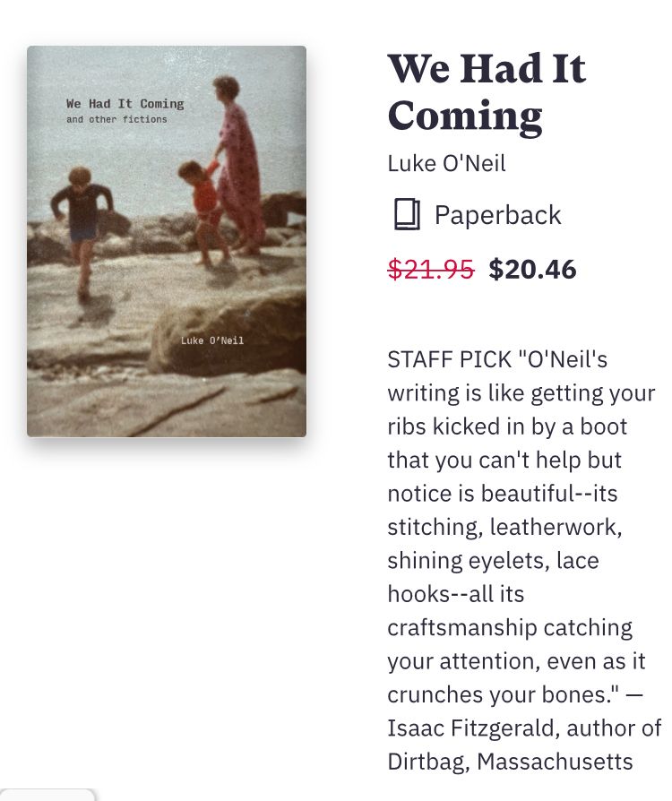Screen dimensions: 672x801
Task: Click the paperback book format icon
Action: tap(407, 215)
